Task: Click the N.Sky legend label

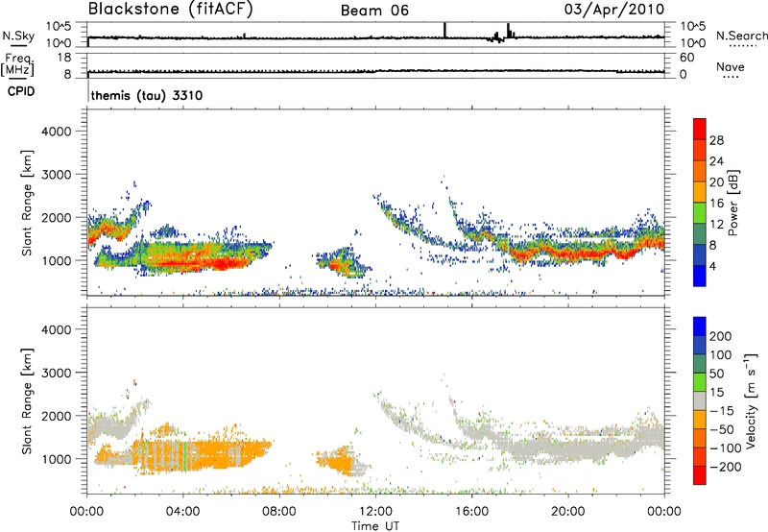Action: (18, 36)
